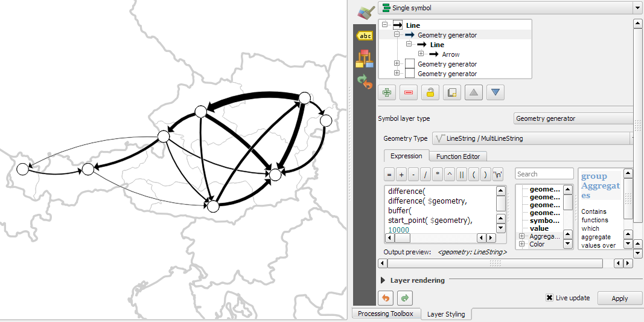
Task: Lock the symbol layer with padlock icon
Action: [430, 92]
